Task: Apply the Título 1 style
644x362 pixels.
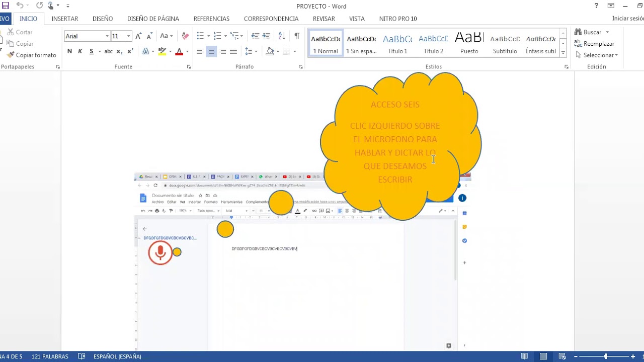Action: pyautogui.click(x=397, y=44)
